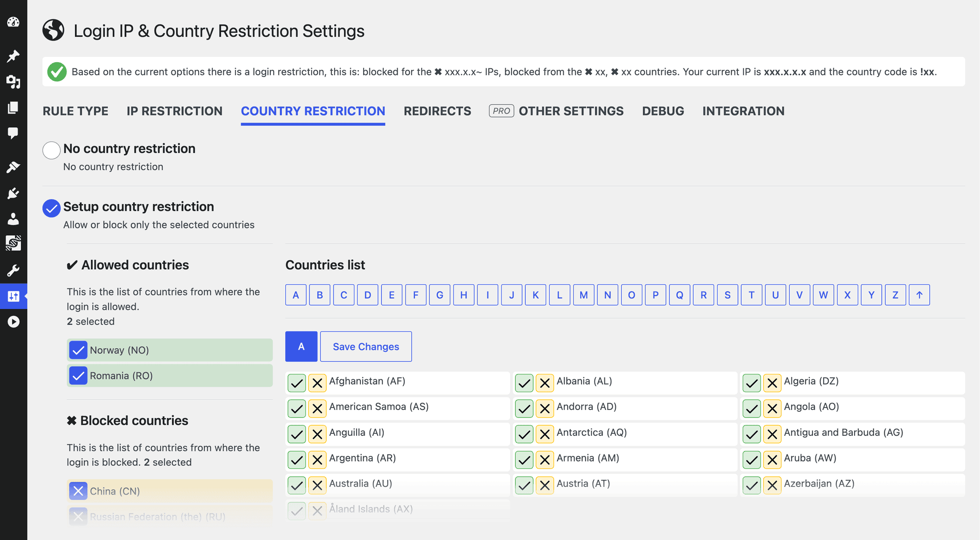Open the INTEGRATION tab
980x540 pixels.
(x=743, y=111)
